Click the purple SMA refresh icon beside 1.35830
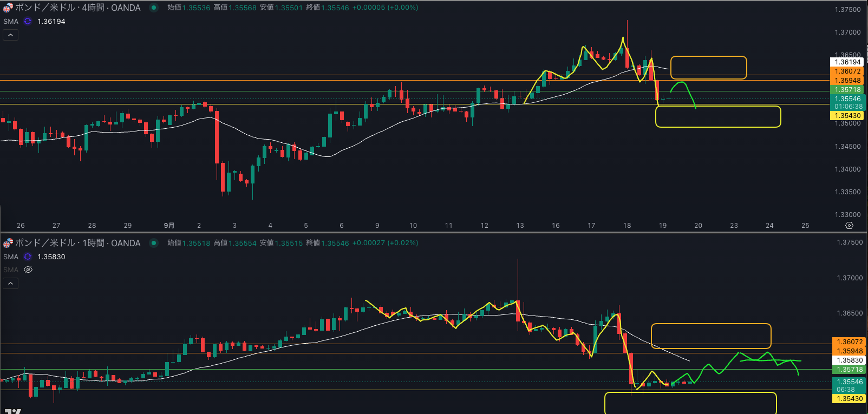 pyautogui.click(x=28, y=257)
